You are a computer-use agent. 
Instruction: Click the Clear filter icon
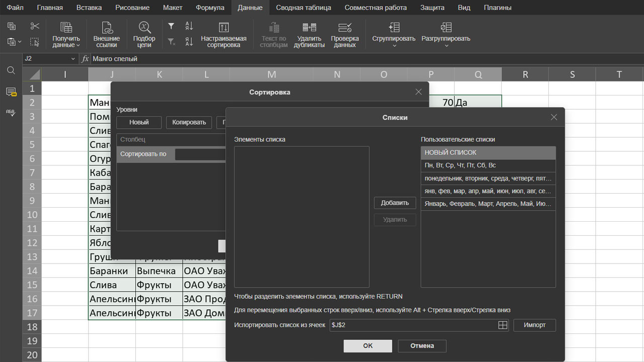coord(171,42)
